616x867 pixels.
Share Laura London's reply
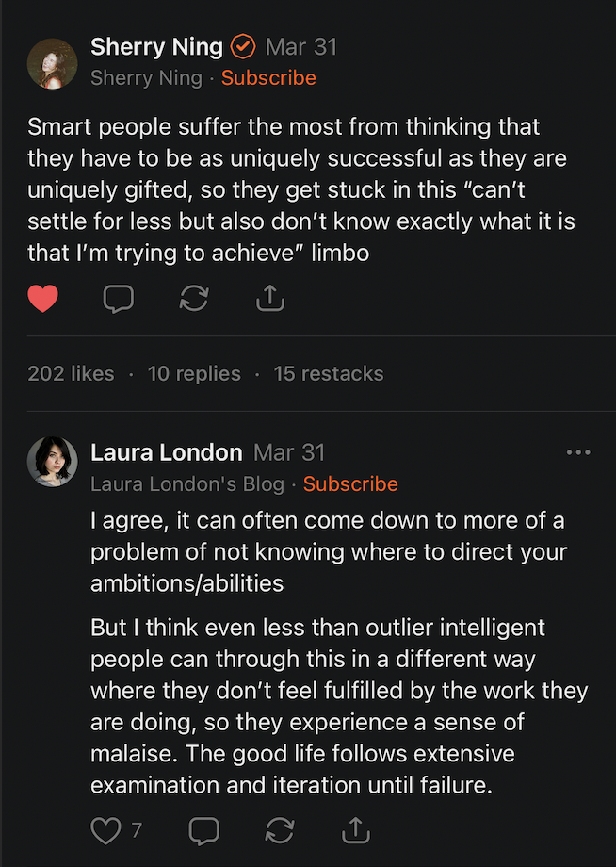click(355, 830)
